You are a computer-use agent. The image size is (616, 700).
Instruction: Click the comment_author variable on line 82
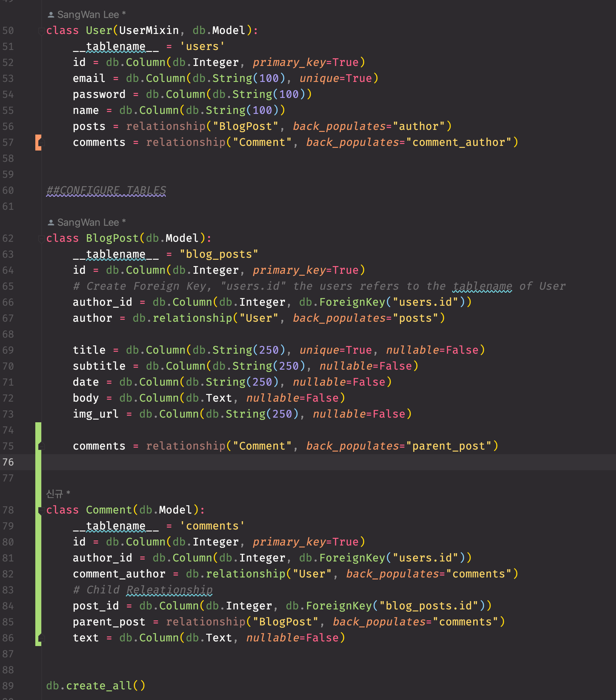point(119,574)
